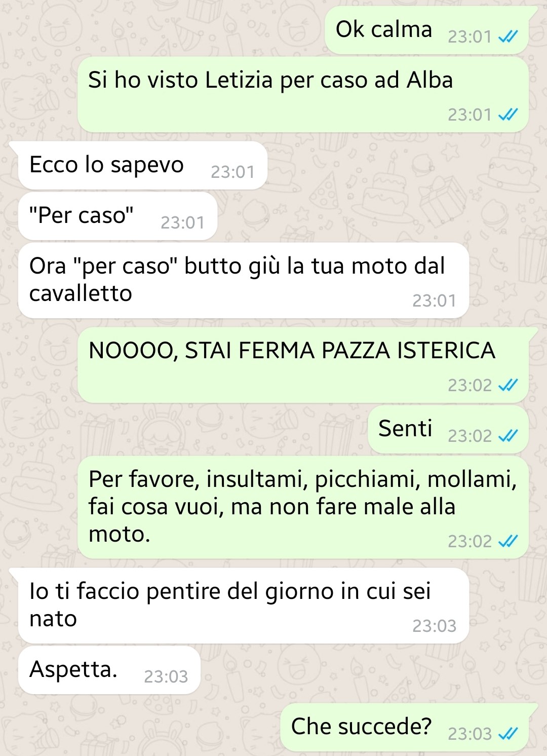Viewport: 547px width, 756px height.
Task: Select "Si ho visto Letizia per caso ad Alba"
Action: (x=303, y=94)
